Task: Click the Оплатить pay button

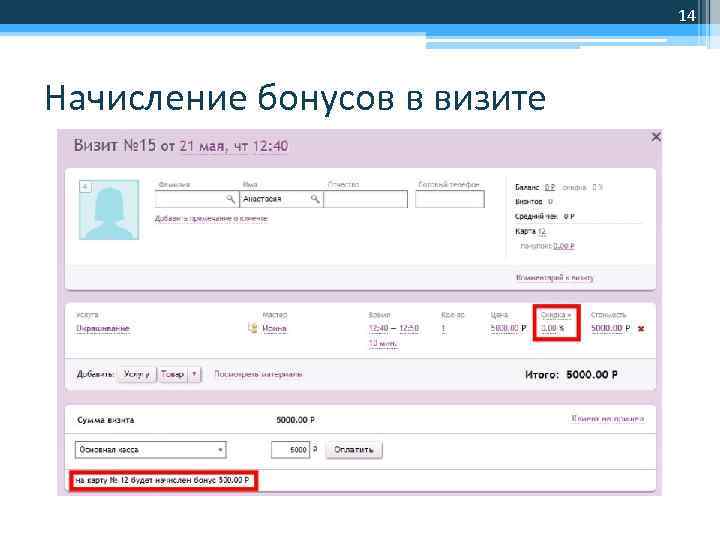Action: click(x=354, y=450)
